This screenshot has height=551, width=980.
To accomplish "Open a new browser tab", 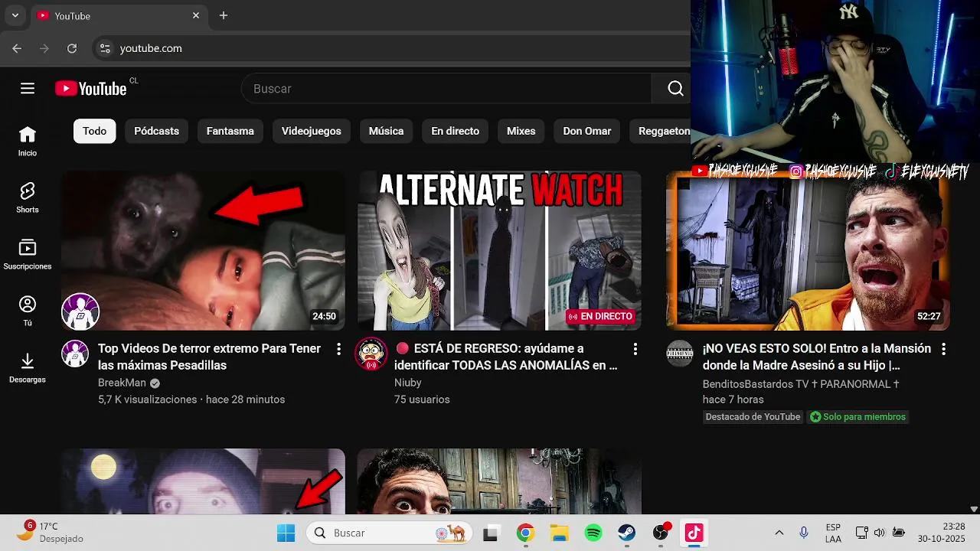I will (x=224, y=15).
